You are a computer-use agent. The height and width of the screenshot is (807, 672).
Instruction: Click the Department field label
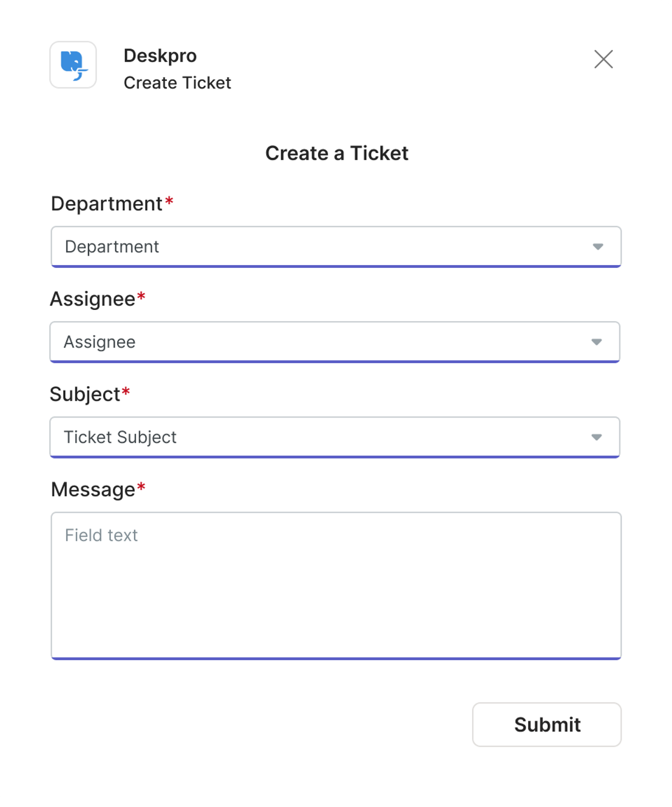click(x=106, y=204)
